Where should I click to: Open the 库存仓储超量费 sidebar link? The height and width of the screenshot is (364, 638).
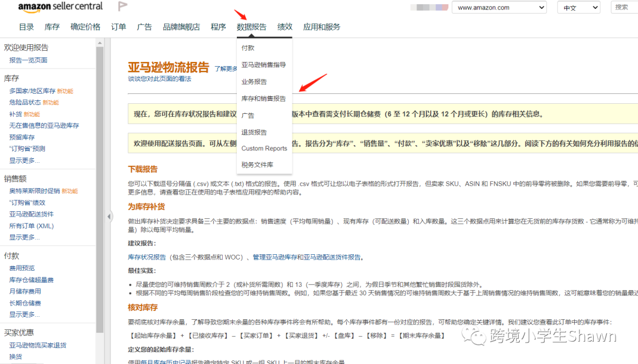coord(31,280)
